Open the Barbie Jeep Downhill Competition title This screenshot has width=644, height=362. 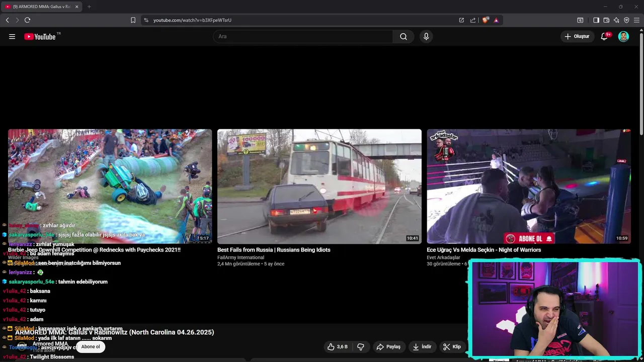pos(94,250)
